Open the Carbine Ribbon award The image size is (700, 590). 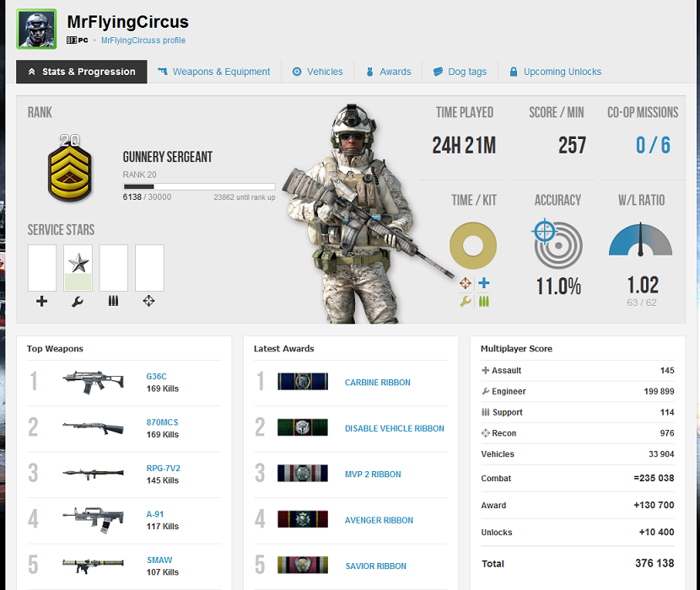pos(377,383)
